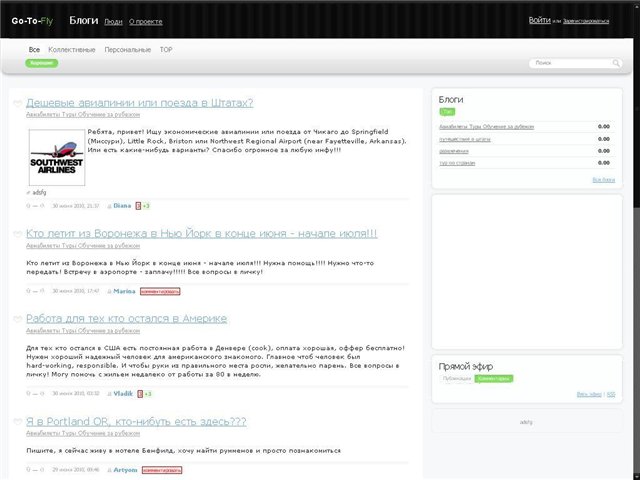
Task: Switch live feed to 'Комментарии'
Action: coord(493,379)
